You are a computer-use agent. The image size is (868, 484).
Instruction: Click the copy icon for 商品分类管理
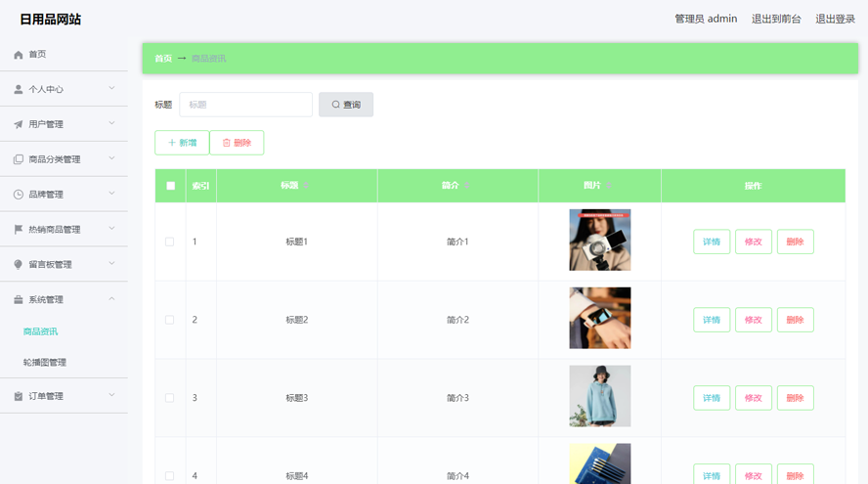[x=19, y=159]
